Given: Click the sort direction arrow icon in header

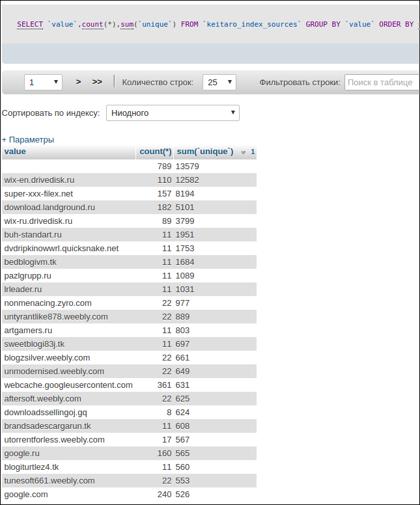Looking at the screenshot, I should point(244,152).
